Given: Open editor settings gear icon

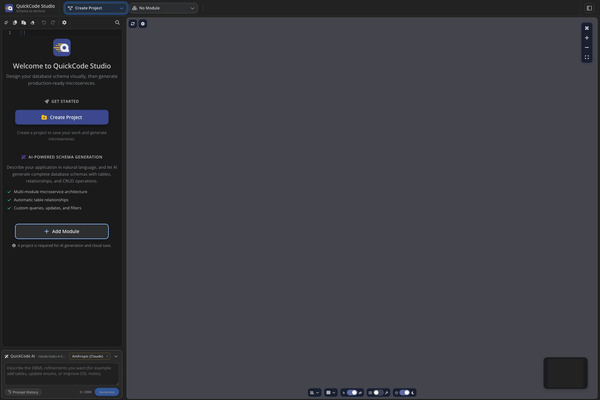Looking at the screenshot, I should [64, 23].
